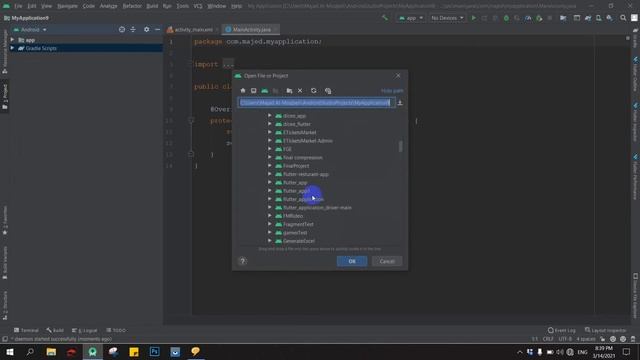Select the FMVideo project in the tree
Image resolution: width=640 pixels, height=360 pixels.
[293, 216]
